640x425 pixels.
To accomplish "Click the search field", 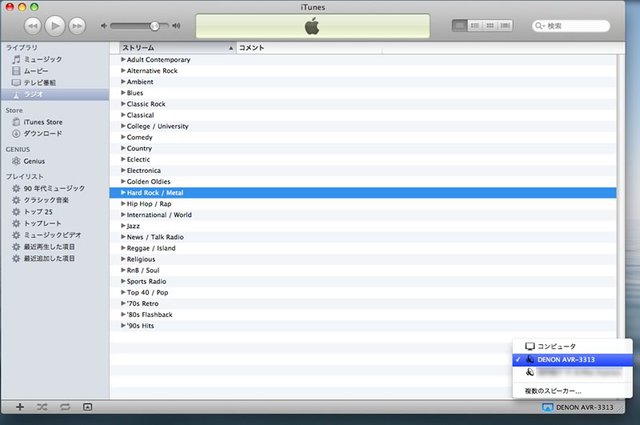I will pos(571,26).
